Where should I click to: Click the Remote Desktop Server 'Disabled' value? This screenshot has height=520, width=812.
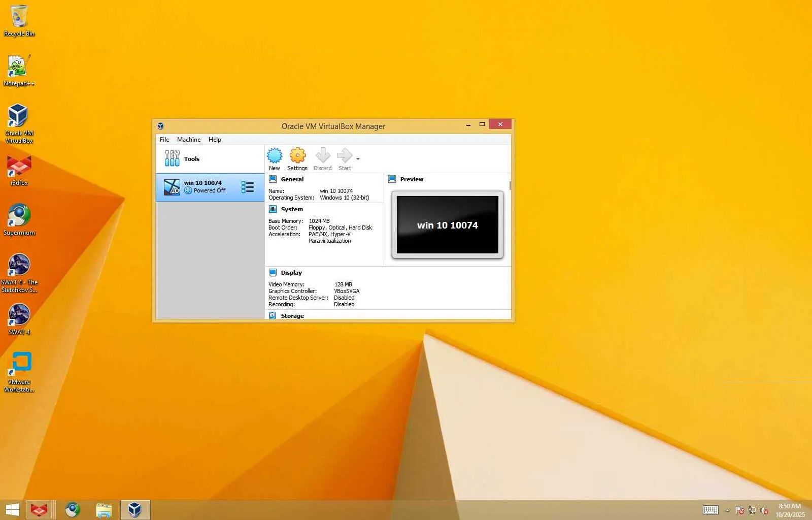344,298
